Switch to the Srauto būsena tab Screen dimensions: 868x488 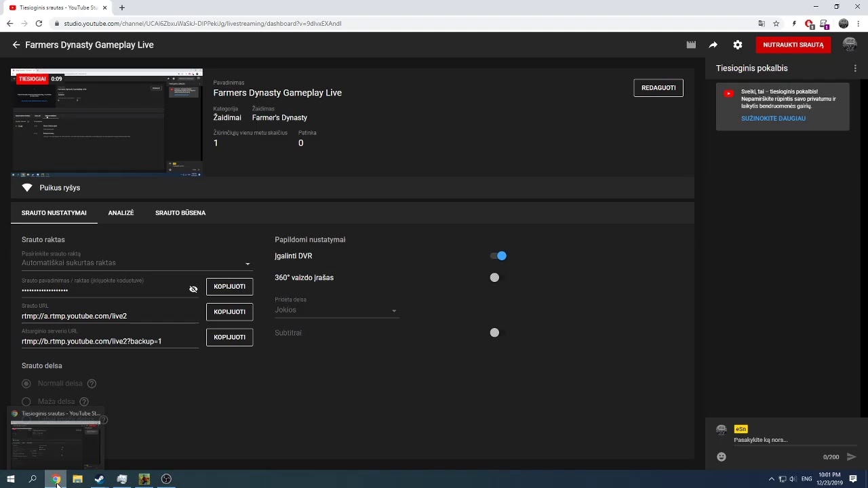point(180,213)
